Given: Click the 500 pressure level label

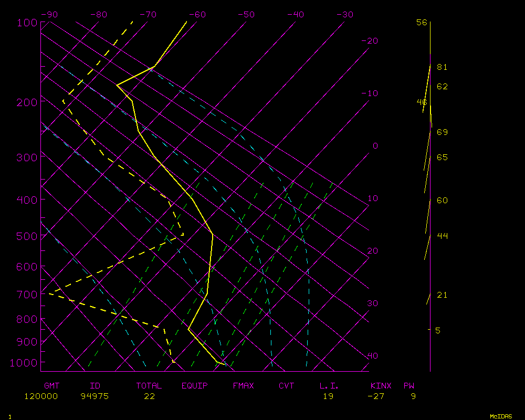Looking at the screenshot, I should tap(27, 237).
